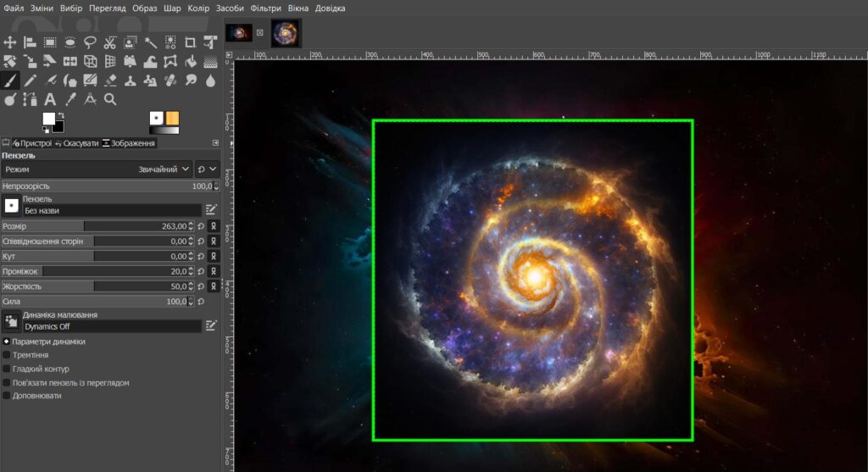Select the Alignment tool
The height and width of the screenshot is (472, 868).
coord(30,42)
